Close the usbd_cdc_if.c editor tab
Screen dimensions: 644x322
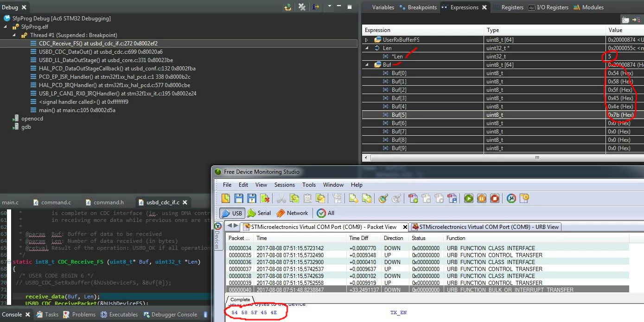tap(185, 202)
